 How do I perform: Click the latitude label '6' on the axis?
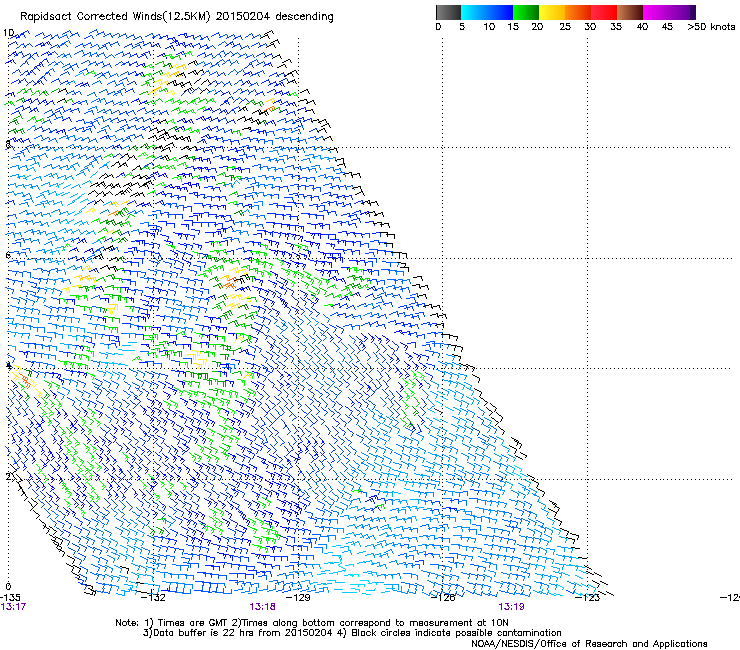(x=8, y=255)
